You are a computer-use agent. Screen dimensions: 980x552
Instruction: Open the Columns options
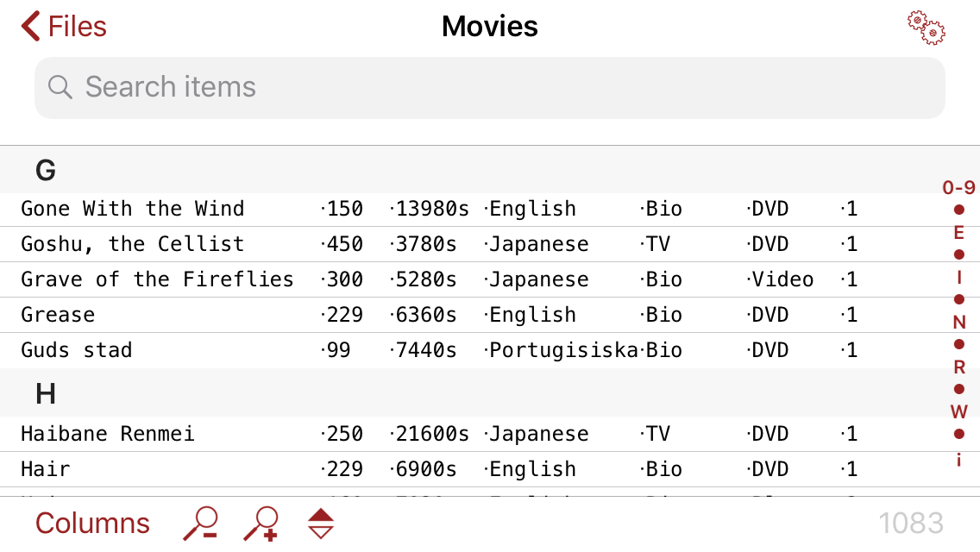92,524
